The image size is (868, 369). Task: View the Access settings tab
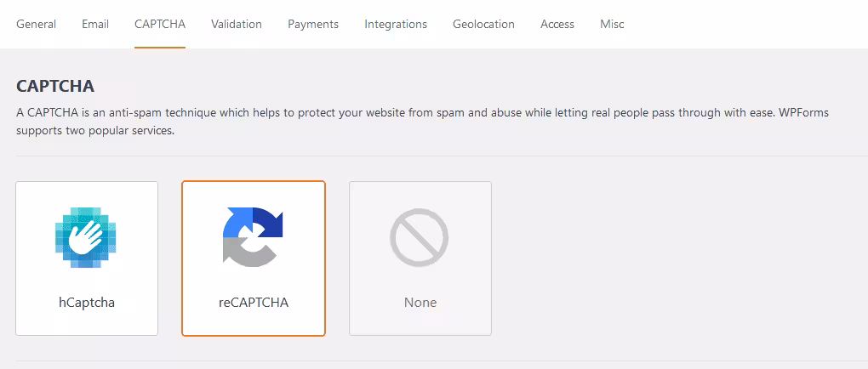(x=557, y=25)
